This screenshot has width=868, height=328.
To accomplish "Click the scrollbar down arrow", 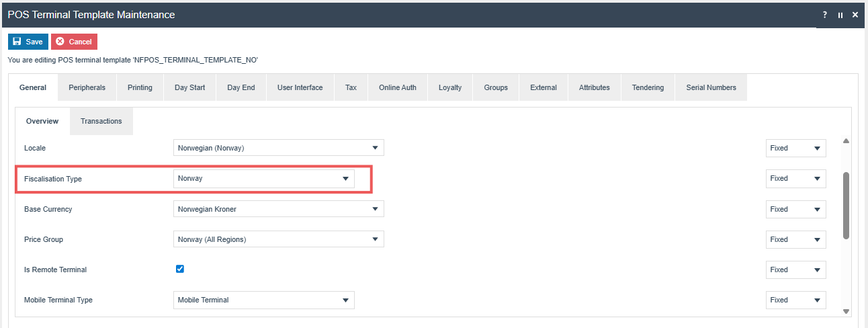I will pyautogui.click(x=847, y=311).
